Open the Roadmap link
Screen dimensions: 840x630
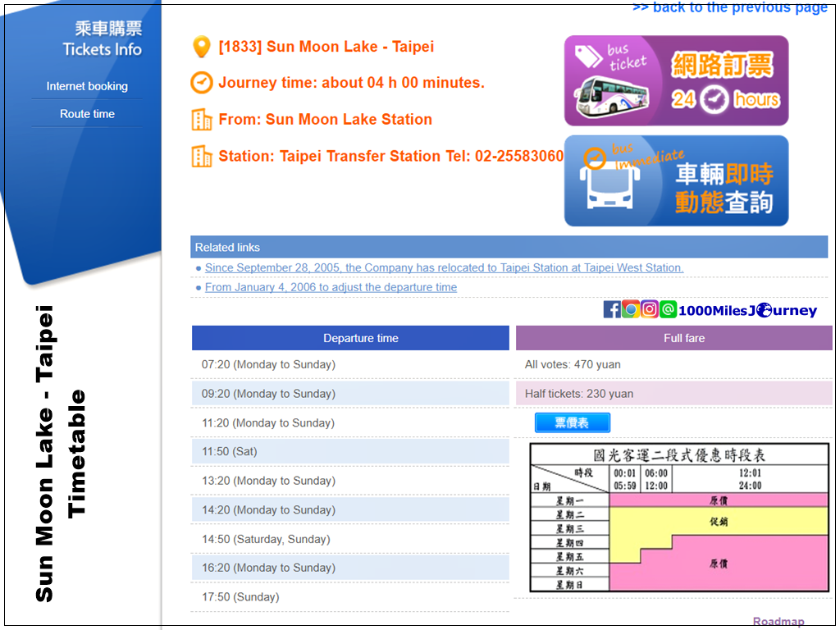(778, 622)
